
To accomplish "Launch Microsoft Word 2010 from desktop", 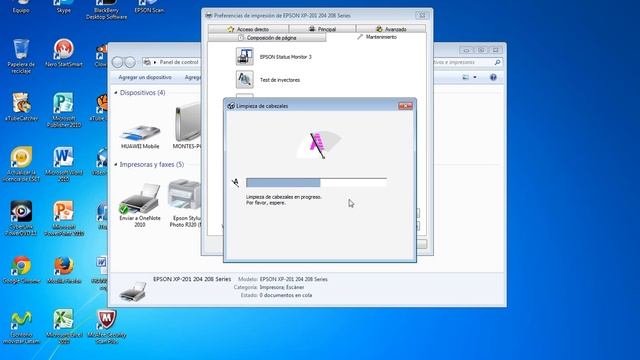I will (x=64, y=164).
